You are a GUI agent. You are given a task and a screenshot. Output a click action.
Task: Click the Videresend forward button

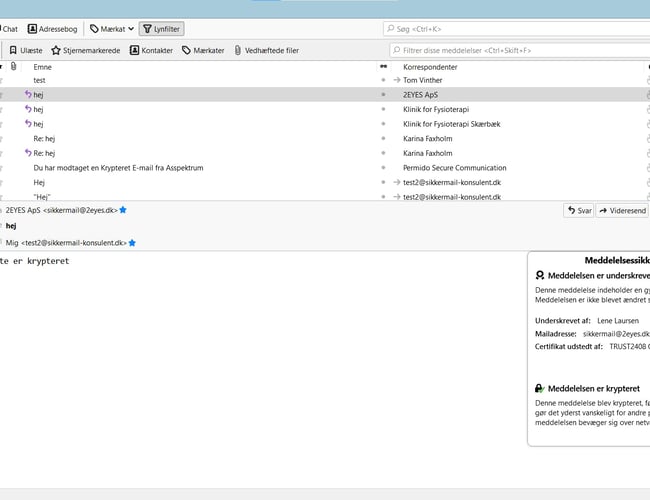[x=623, y=211]
